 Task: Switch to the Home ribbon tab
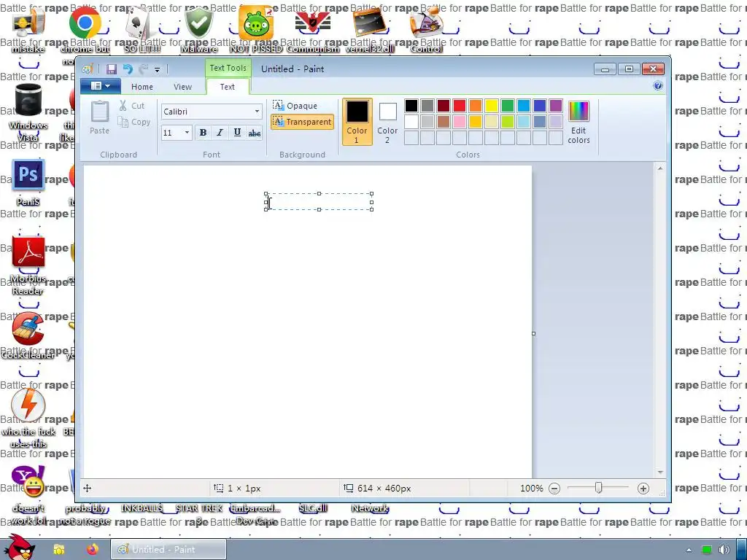pyautogui.click(x=142, y=87)
